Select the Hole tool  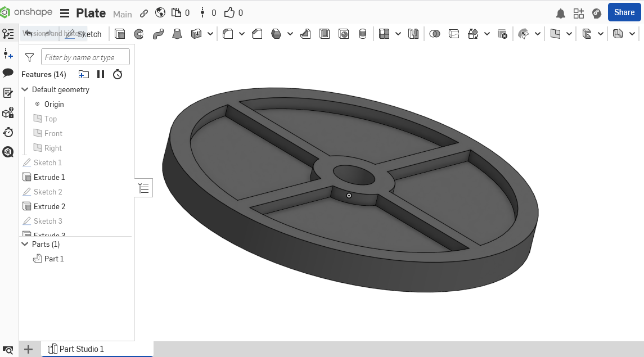(x=343, y=34)
